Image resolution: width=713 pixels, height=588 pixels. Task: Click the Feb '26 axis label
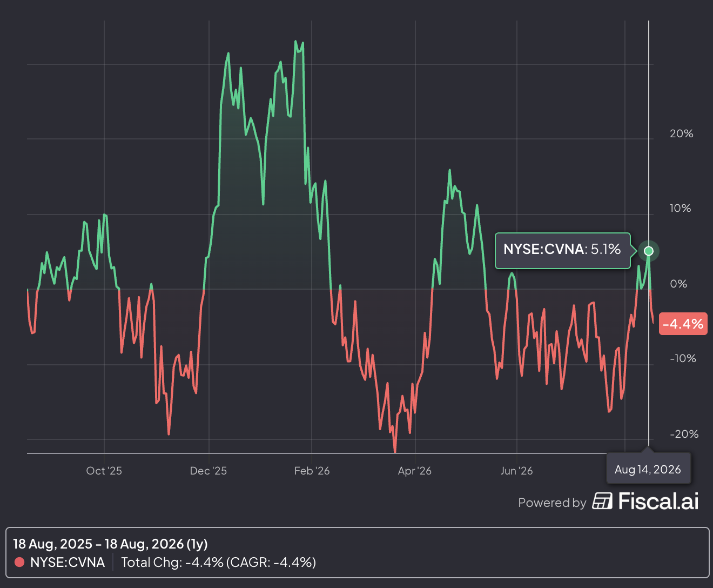312,471
